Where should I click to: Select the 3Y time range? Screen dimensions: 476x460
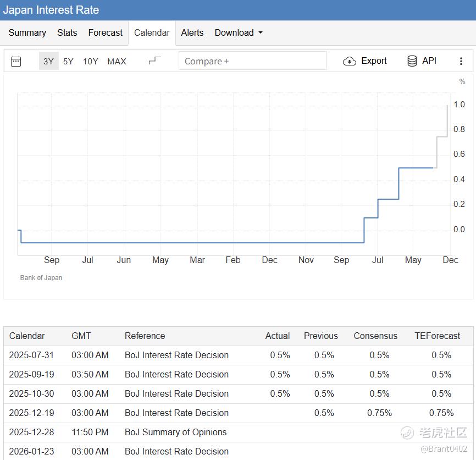pyautogui.click(x=48, y=61)
